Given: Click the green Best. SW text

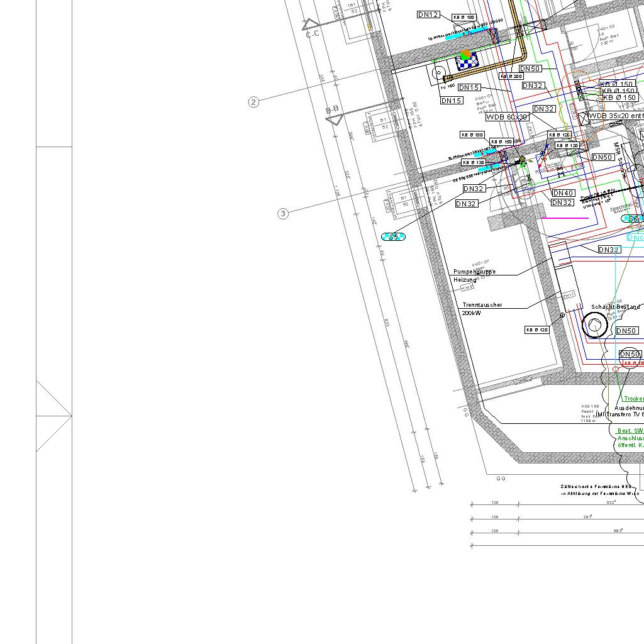Looking at the screenshot, I should [x=630, y=431].
